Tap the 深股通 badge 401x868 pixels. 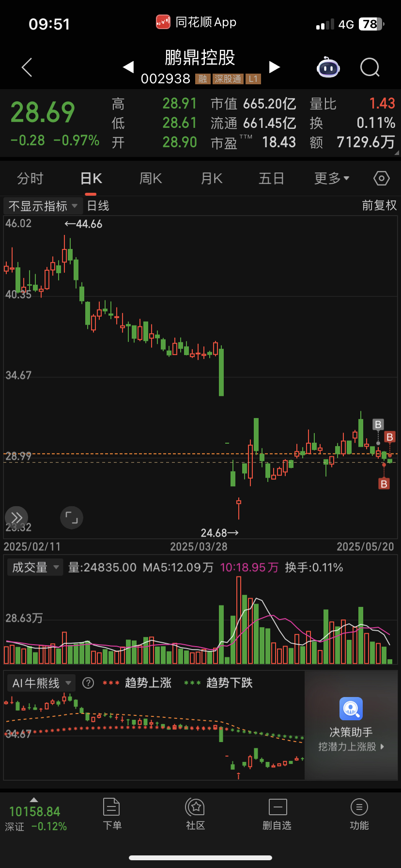tap(228, 79)
